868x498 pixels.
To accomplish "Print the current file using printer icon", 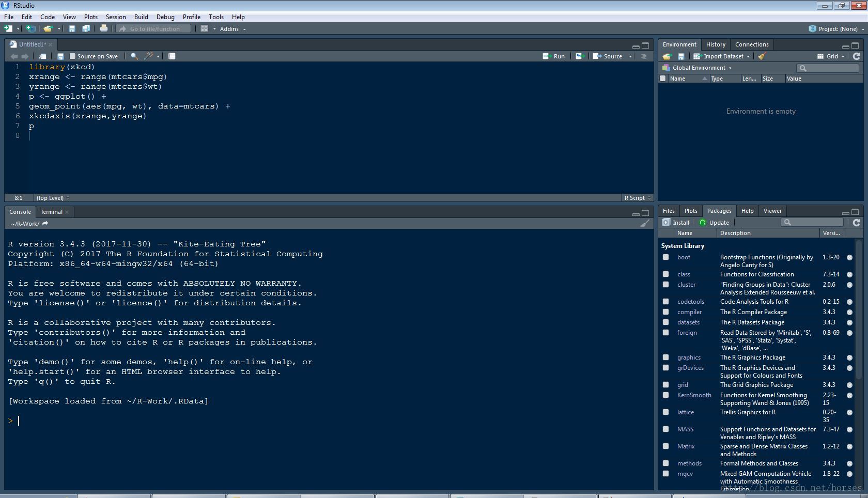I will 104,28.
